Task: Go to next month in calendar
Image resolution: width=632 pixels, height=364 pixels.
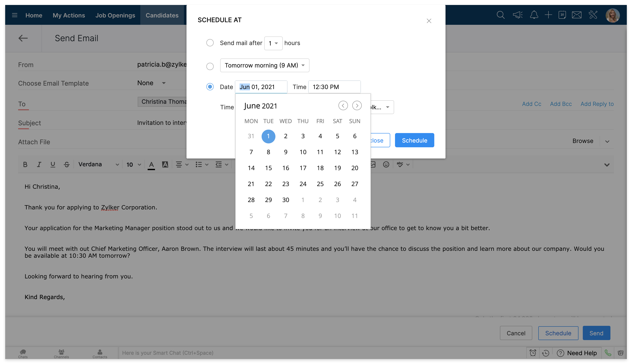Action: pos(357,105)
